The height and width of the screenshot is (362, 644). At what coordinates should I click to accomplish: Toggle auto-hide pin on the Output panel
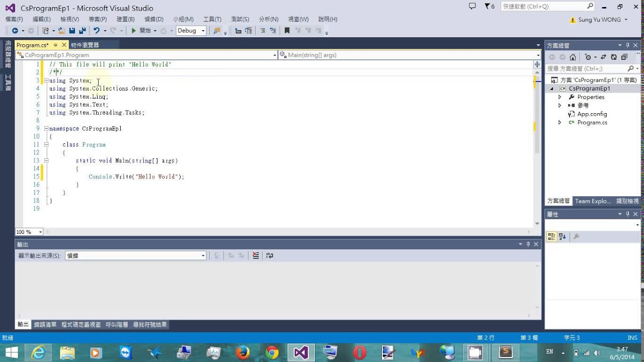pyautogui.click(x=528, y=244)
